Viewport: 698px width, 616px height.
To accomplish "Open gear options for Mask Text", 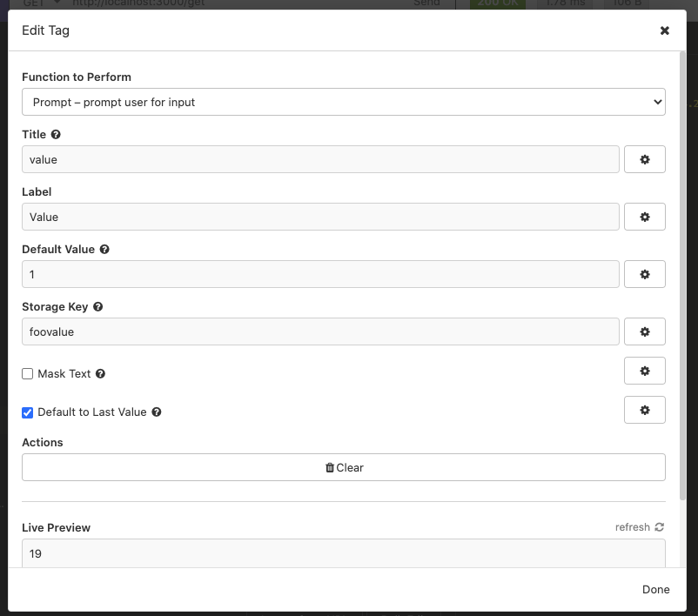I will (645, 371).
